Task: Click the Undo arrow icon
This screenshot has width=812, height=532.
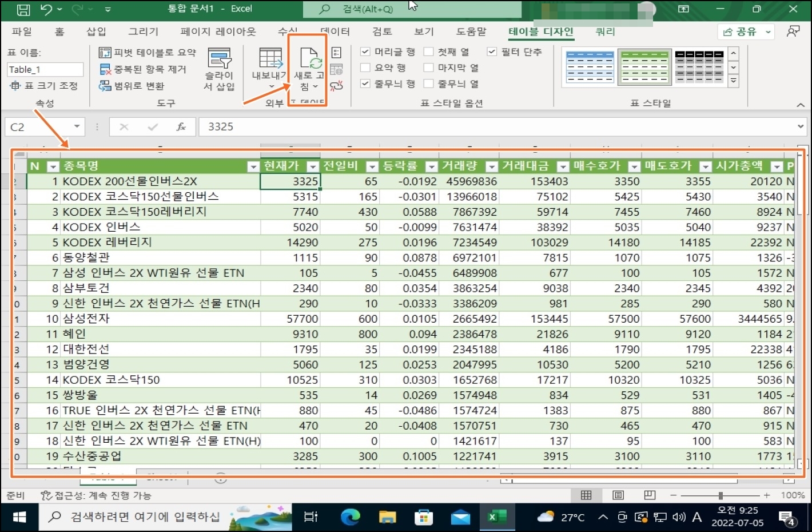Action: [47, 9]
